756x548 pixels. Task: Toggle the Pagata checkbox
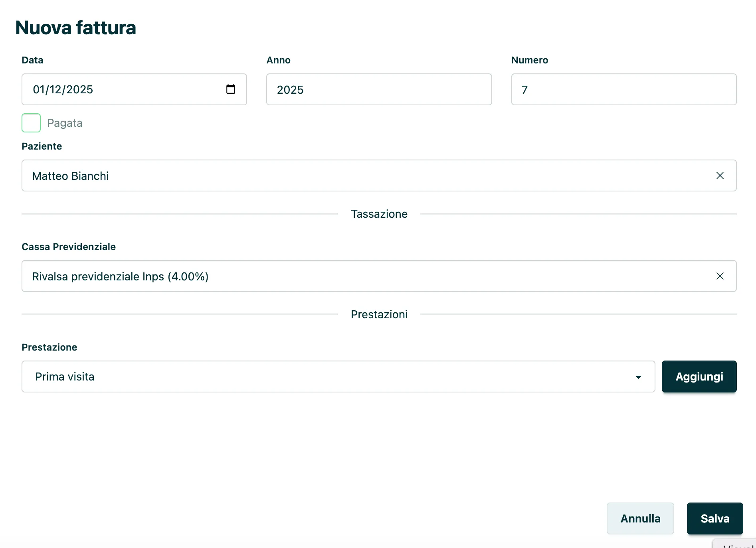pyautogui.click(x=31, y=123)
